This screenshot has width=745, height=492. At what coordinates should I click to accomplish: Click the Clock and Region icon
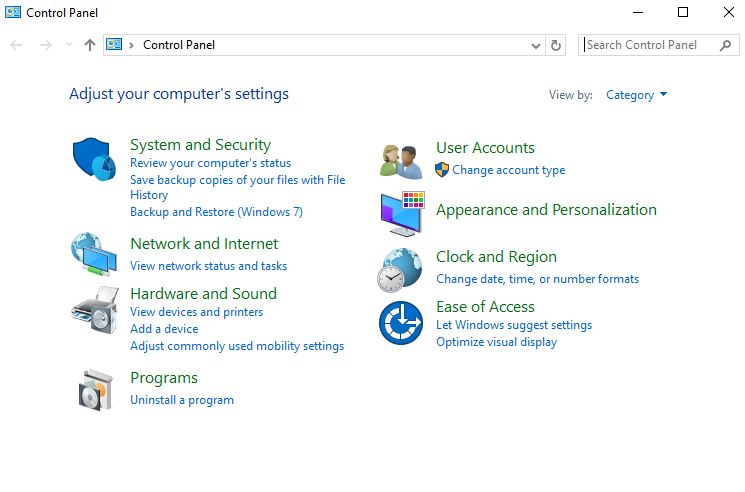point(400,269)
